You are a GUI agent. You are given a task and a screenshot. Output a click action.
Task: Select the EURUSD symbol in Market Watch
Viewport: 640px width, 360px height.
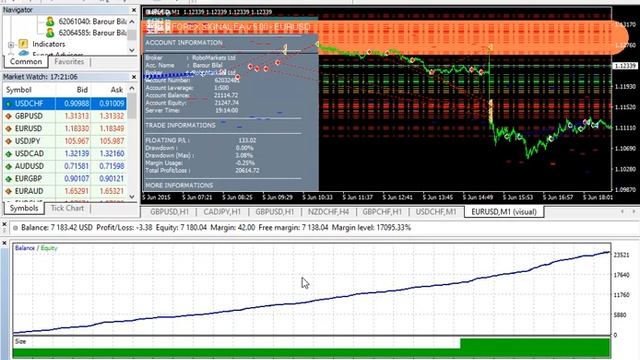pyautogui.click(x=64, y=129)
